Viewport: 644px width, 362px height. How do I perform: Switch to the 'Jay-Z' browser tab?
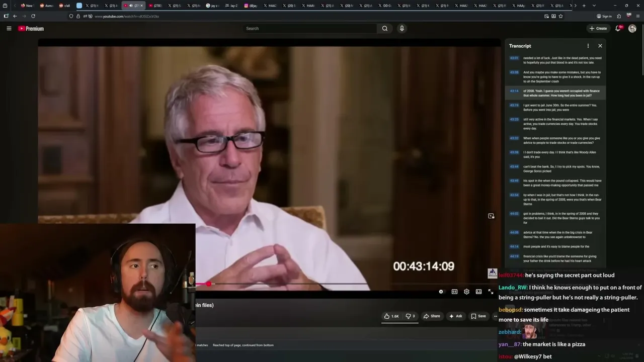tap(231, 6)
